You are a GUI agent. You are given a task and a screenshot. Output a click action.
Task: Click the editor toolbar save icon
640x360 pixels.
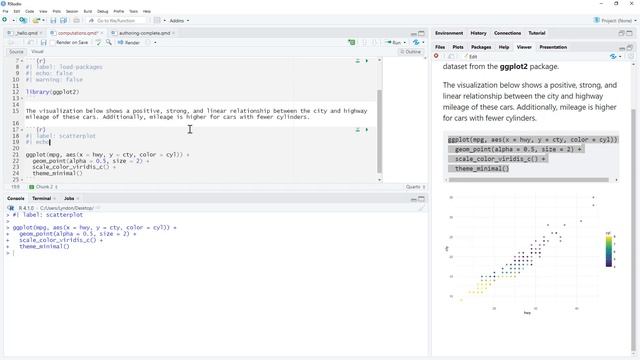click(43, 42)
